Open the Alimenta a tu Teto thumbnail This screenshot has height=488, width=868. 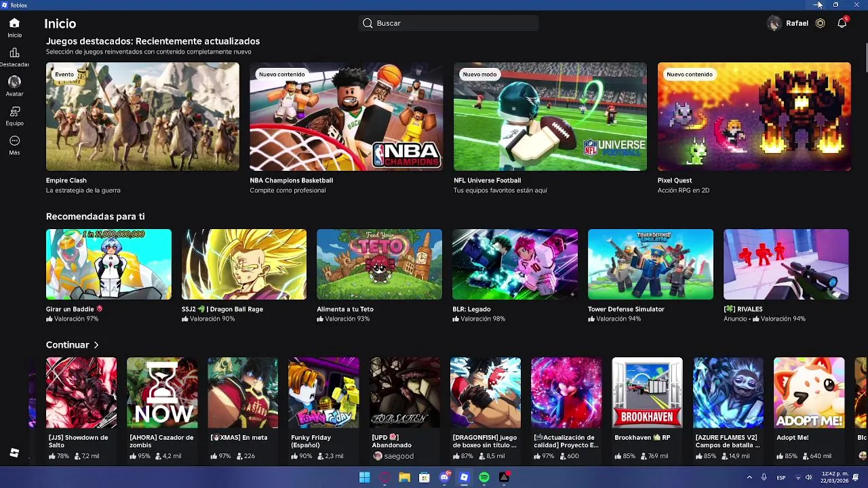[x=379, y=264]
